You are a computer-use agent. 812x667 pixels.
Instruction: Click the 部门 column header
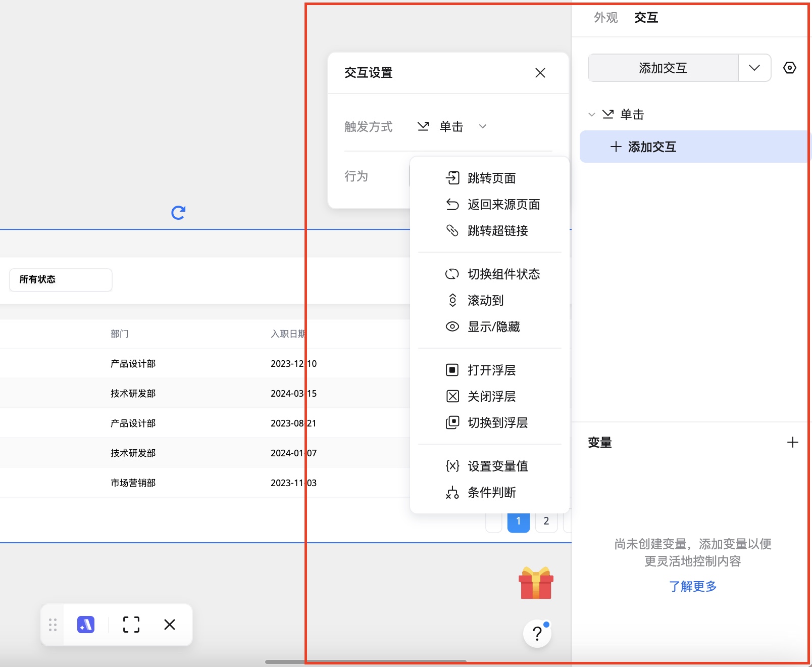click(x=120, y=334)
